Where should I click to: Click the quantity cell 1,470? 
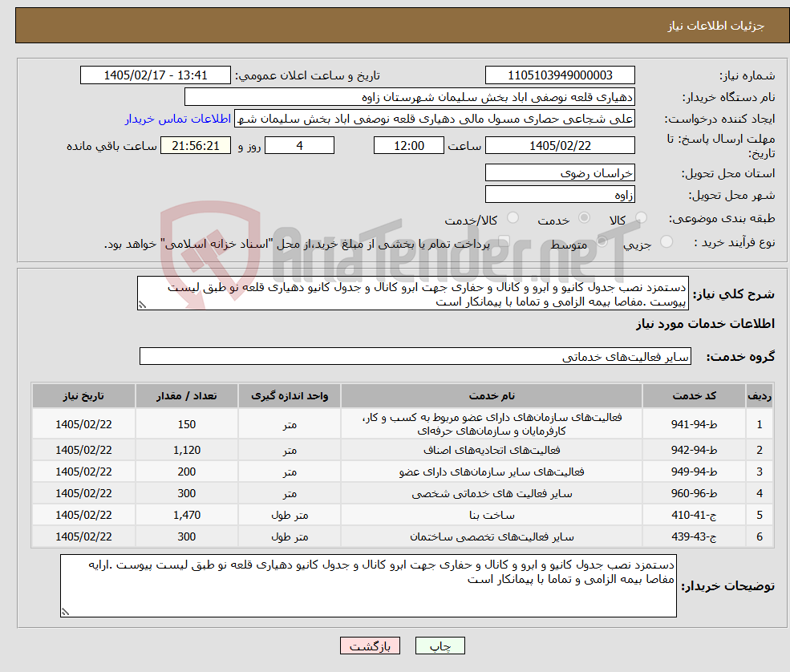[x=186, y=515]
